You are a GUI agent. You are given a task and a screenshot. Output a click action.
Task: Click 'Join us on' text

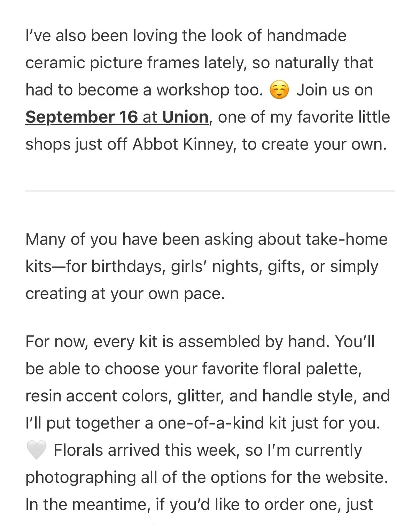click(x=334, y=90)
